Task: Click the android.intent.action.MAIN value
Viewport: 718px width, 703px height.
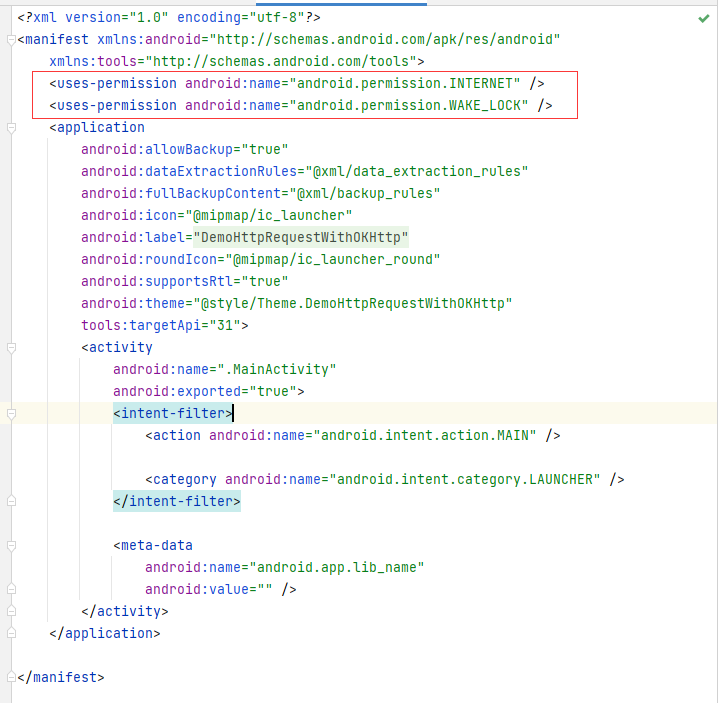Action: tap(424, 435)
